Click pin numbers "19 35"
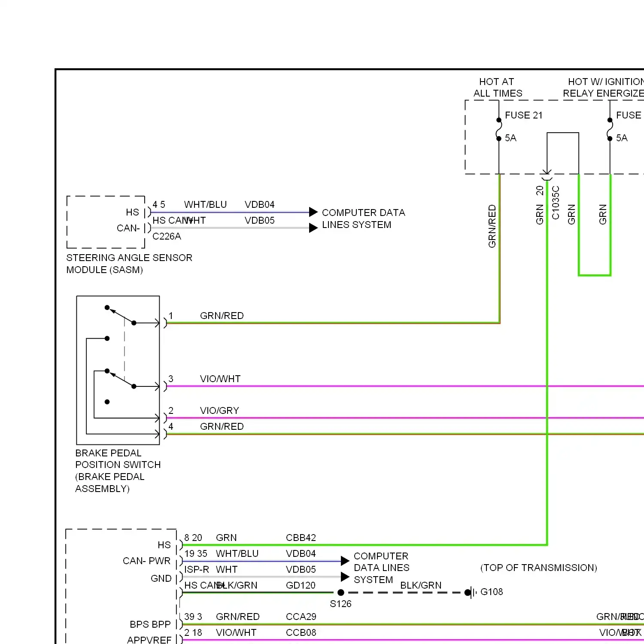The height and width of the screenshot is (644, 644). coord(196,553)
